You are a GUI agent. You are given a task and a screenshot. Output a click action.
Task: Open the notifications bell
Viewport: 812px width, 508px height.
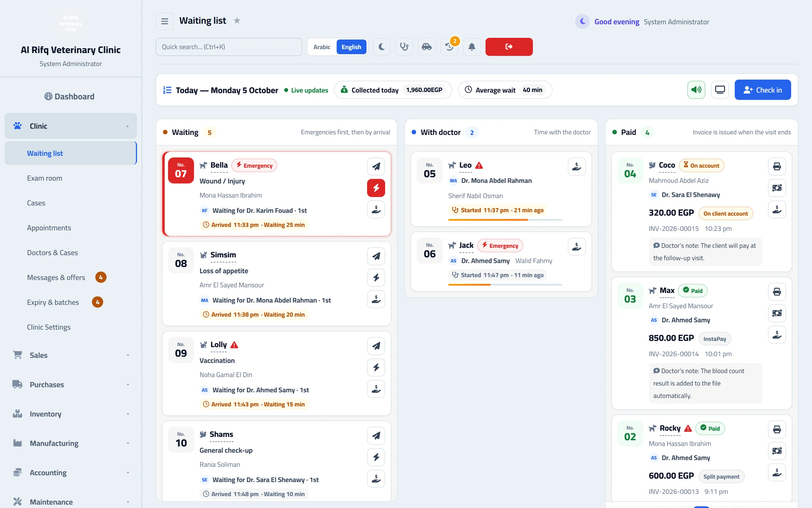(x=472, y=47)
